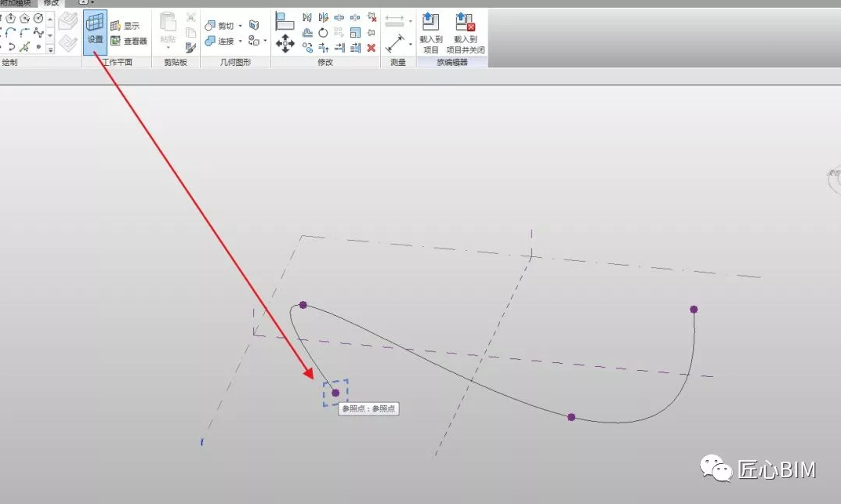Select the Align tool in Modify panel

[x=285, y=21]
